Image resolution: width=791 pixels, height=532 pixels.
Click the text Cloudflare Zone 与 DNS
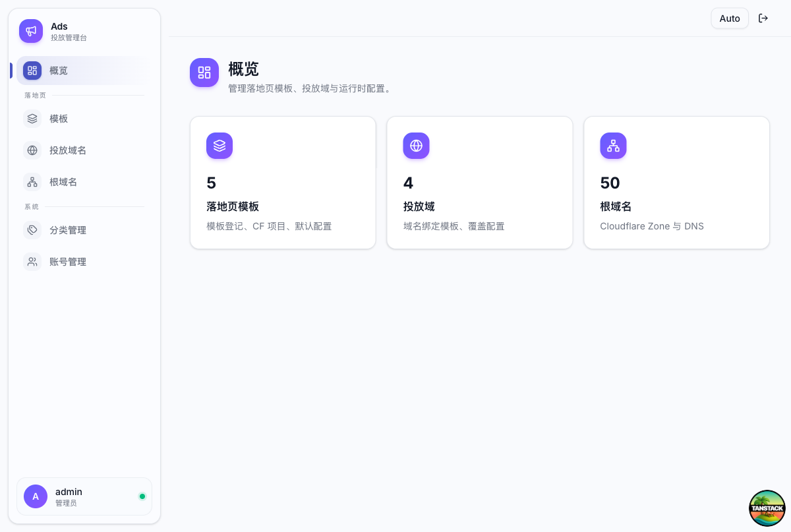(652, 226)
